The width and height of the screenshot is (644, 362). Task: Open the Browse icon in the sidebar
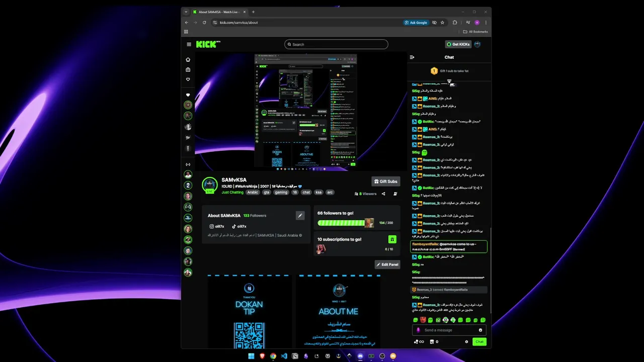point(188,69)
